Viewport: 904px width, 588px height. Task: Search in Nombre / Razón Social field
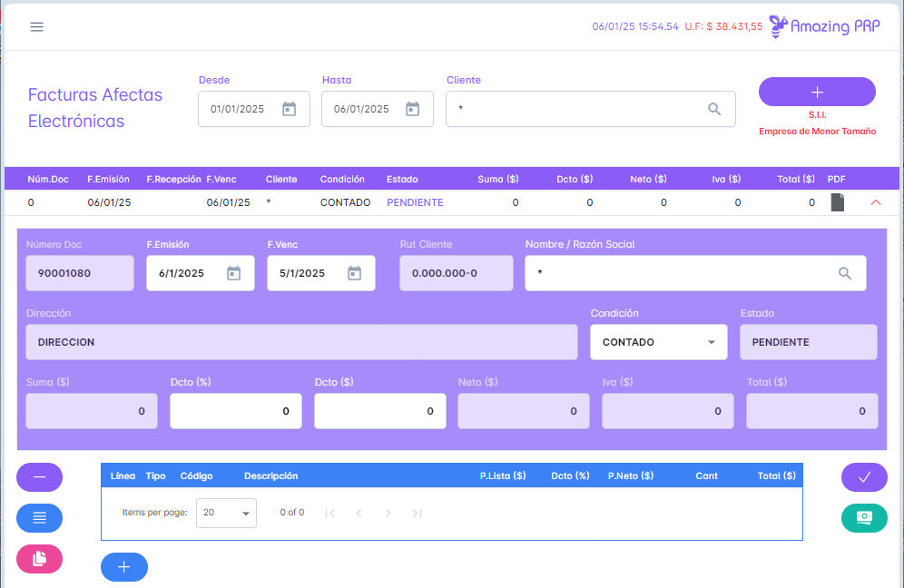(x=844, y=273)
